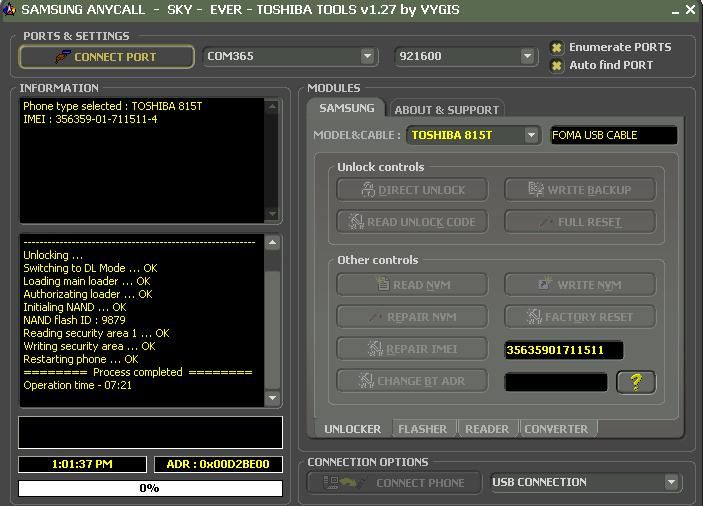Image resolution: width=703 pixels, height=506 pixels.
Task: Select the Converter tab
Action: [x=556, y=429]
